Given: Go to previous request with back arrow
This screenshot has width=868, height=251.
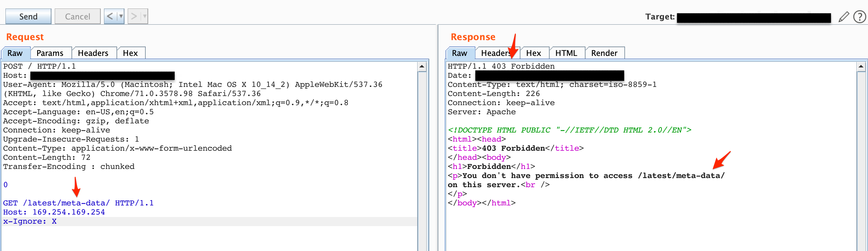Looking at the screenshot, I should point(110,16).
